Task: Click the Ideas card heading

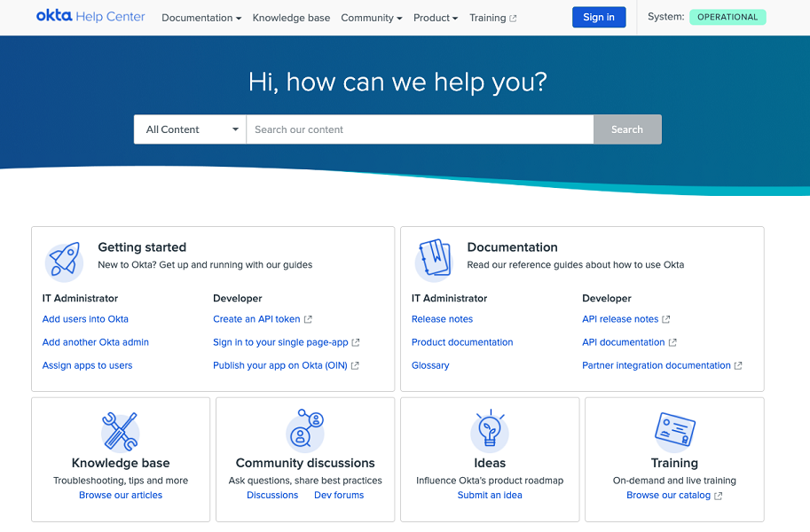Action: [490, 464]
